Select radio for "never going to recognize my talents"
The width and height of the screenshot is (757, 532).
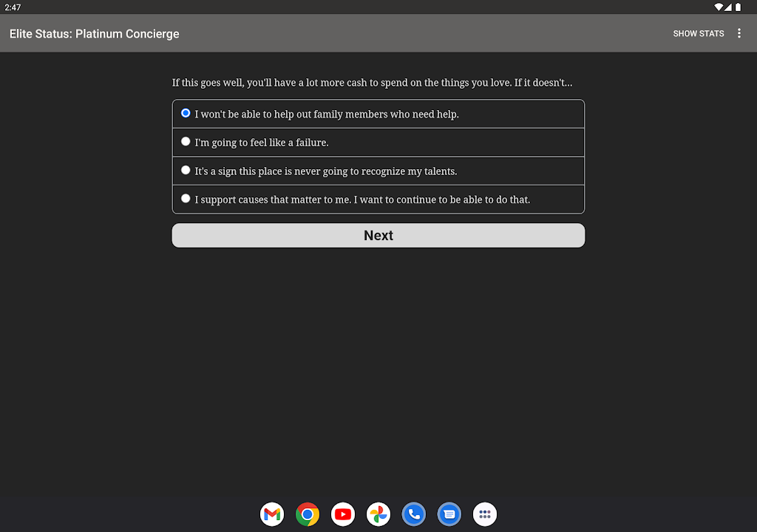pos(186,170)
